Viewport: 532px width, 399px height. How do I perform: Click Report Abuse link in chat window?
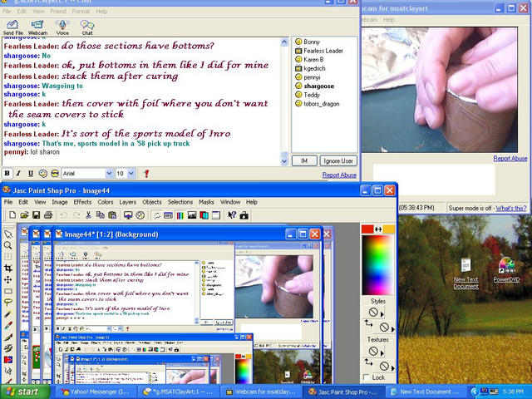(x=339, y=175)
